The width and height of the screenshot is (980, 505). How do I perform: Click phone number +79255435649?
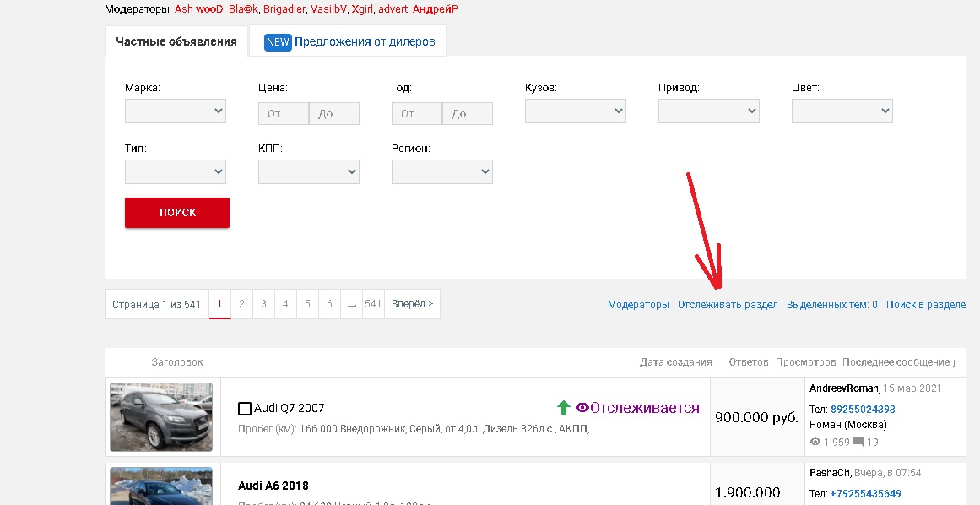pos(866,494)
